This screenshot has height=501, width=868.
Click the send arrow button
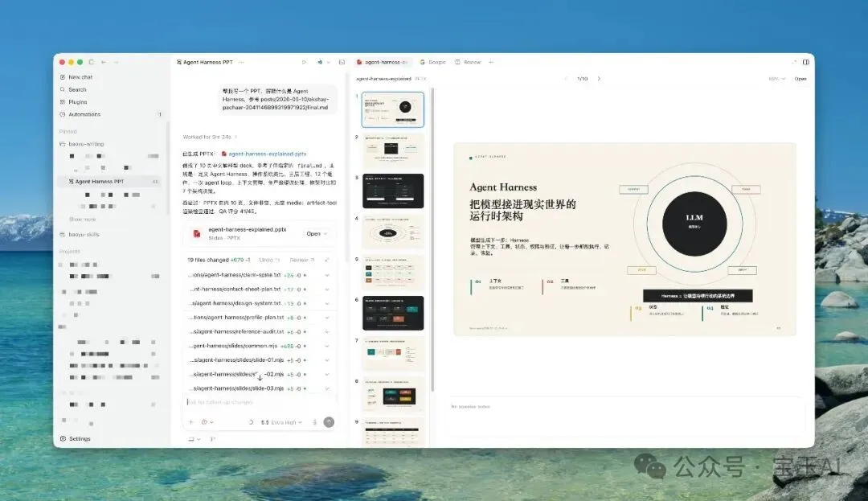[329, 422]
